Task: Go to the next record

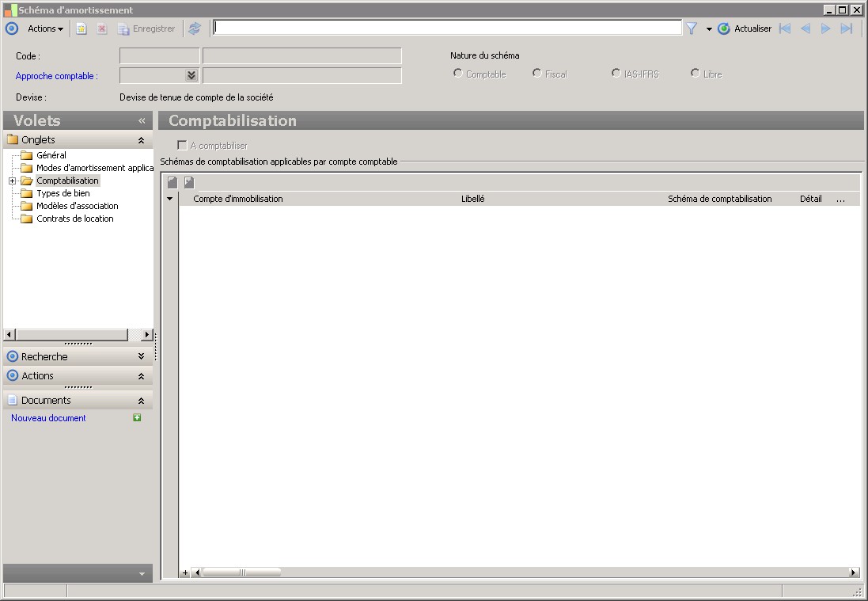Action: [825, 29]
